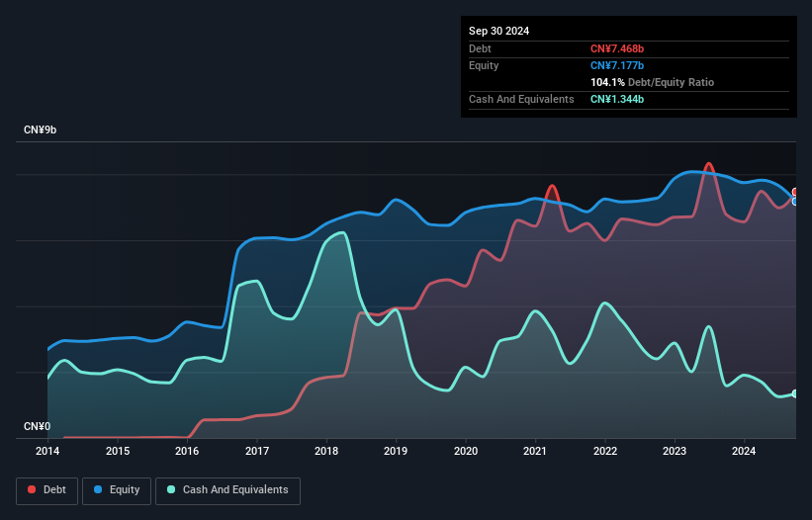
Task: Click the 2018 x-axis label
Action: [326, 451]
